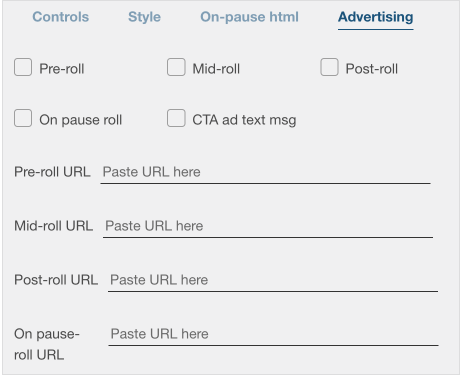Viewport: 461px width, 376px height.
Task: Click the Pre-roll URL input field
Action: coord(265,172)
